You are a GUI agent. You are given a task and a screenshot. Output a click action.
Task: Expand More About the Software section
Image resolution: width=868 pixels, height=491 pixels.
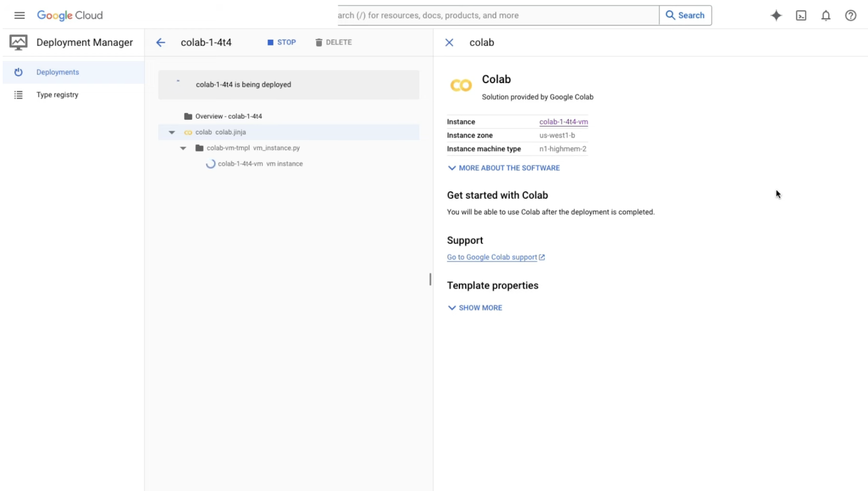503,168
